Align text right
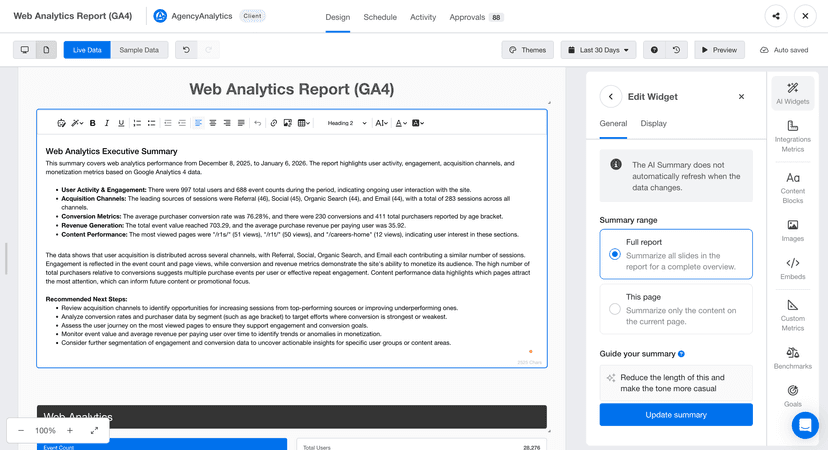Viewport: 828px width, 450px height. pos(227,123)
